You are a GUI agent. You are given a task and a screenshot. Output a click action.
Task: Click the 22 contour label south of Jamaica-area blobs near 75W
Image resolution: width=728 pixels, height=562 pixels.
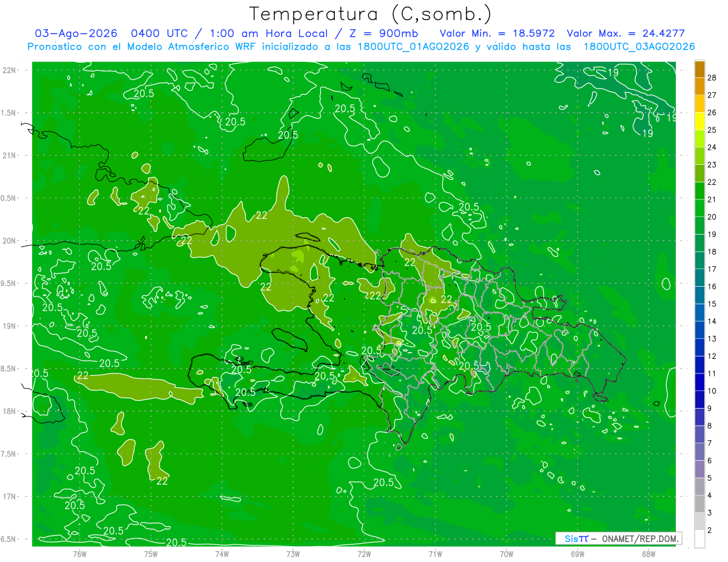point(162,481)
